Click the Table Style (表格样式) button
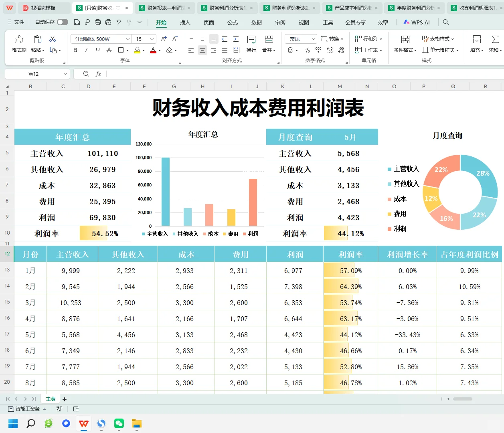The height and width of the screenshot is (433, 504). pos(438,39)
